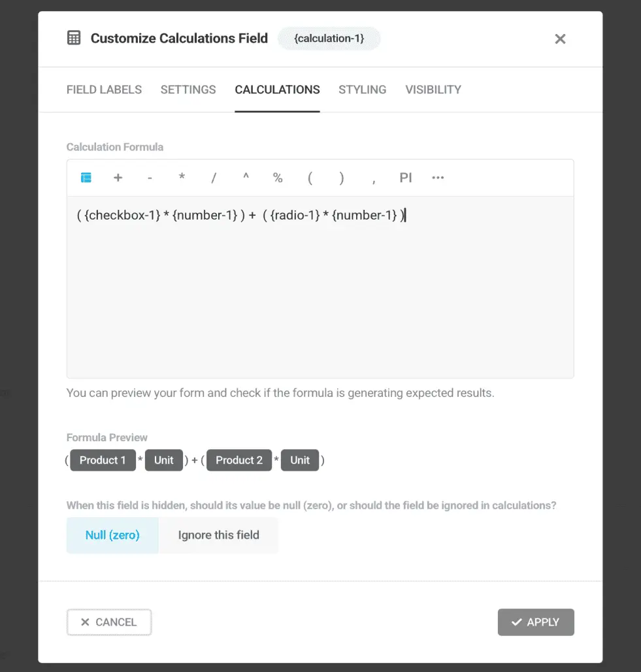641x672 pixels.
Task: Click the division operator icon
Action: click(214, 177)
